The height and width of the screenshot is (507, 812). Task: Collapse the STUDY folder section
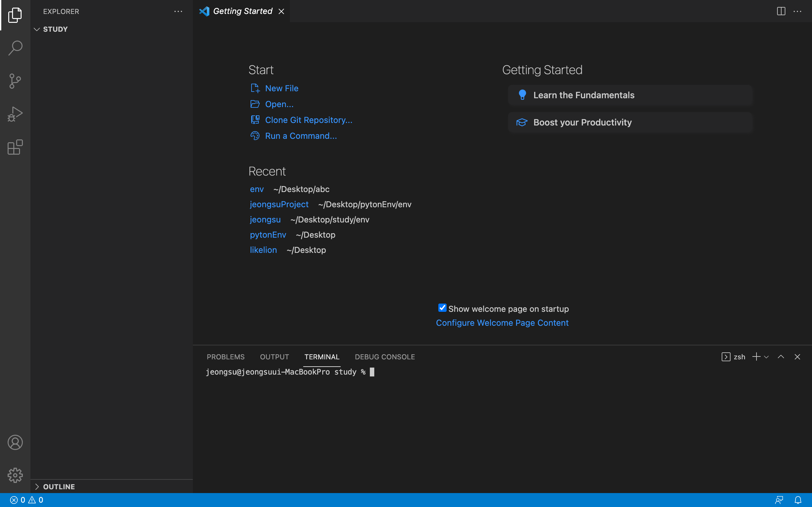(37, 29)
